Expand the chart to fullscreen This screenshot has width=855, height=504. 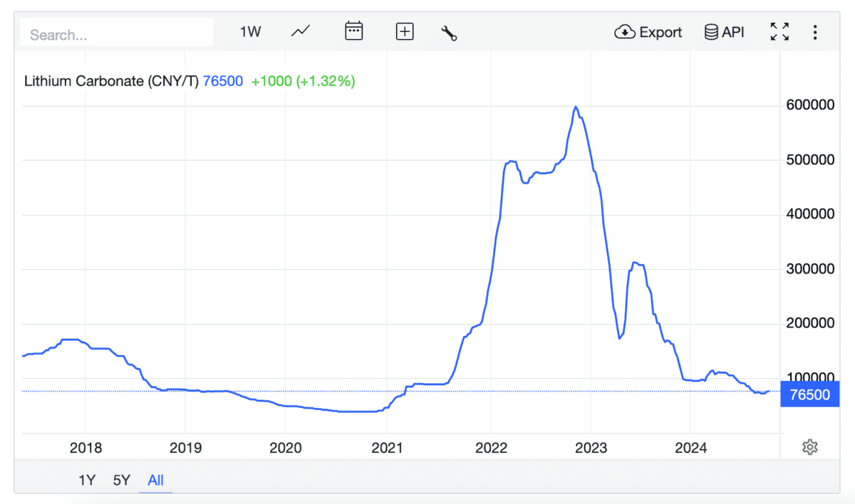click(x=779, y=32)
